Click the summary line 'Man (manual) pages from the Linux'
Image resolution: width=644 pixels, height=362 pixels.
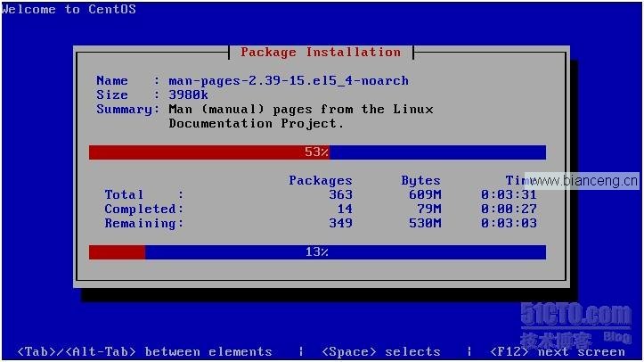click(x=301, y=110)
